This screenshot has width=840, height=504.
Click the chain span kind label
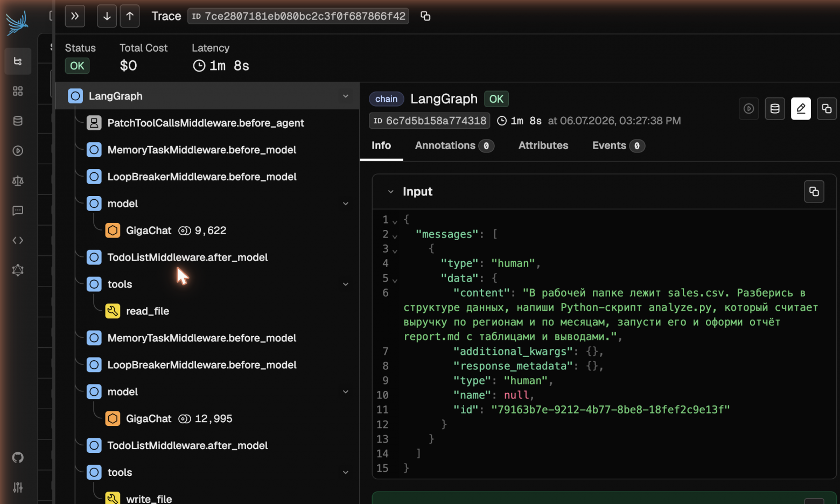[386, 99]
